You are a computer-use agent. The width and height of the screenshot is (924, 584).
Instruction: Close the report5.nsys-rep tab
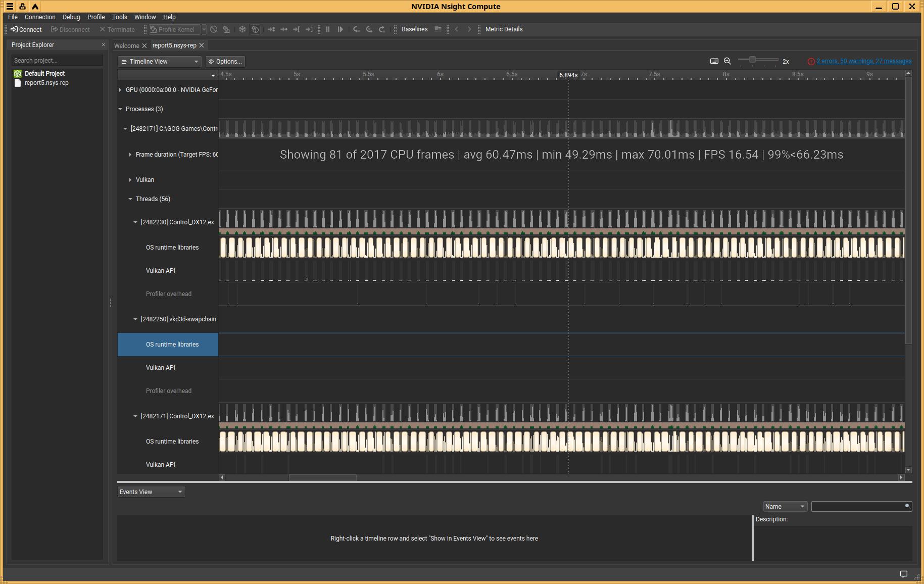point(202,45)
